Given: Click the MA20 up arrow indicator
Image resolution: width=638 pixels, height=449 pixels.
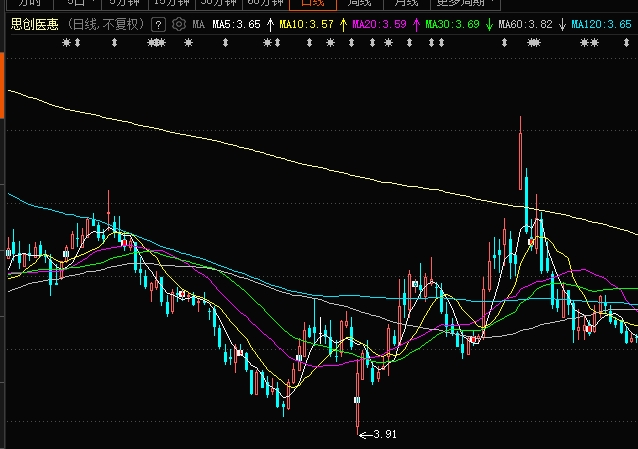Looking at the screenshot, I should [417, 23].
